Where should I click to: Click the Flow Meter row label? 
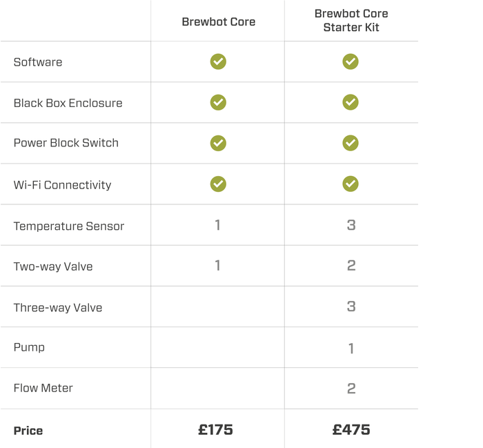[x=43, y=388]
